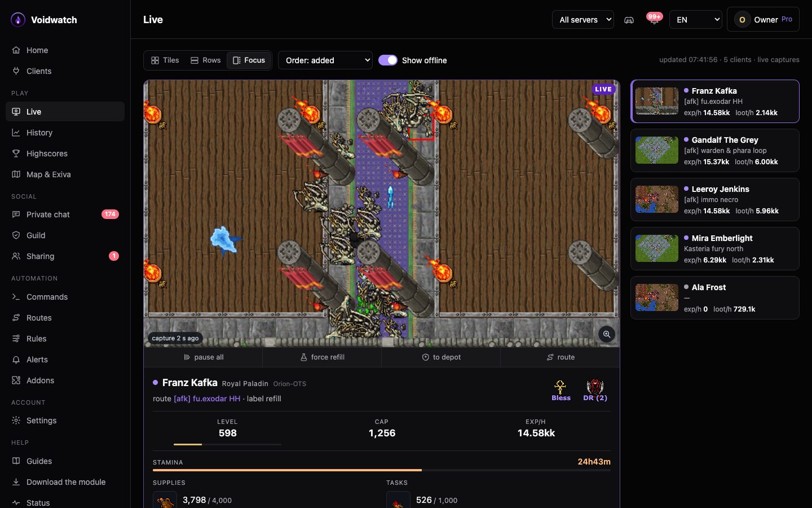This screenshot has height=508, width=812.
Task: Click the stamina value 24h43m
Action: pyautogui.click(x=594, y=462)
